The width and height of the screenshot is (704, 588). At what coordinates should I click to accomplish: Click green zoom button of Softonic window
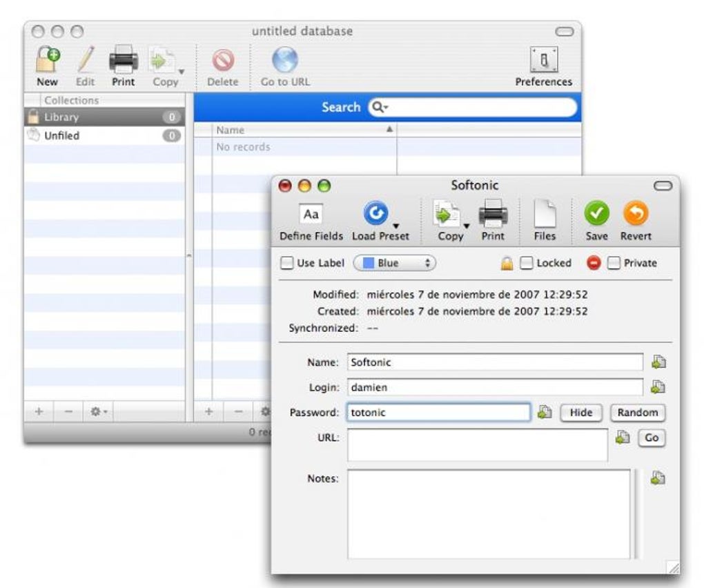[324, 186]
